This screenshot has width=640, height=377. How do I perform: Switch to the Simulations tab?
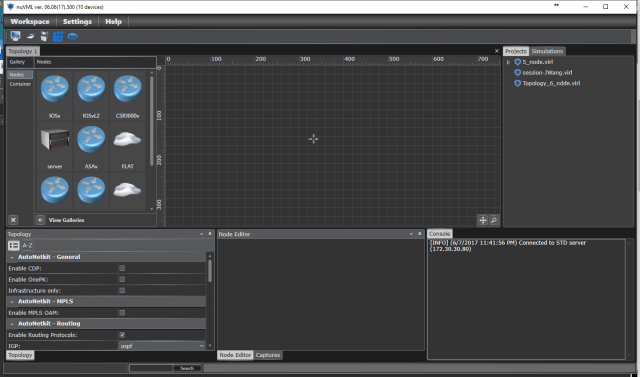(547, 51)
